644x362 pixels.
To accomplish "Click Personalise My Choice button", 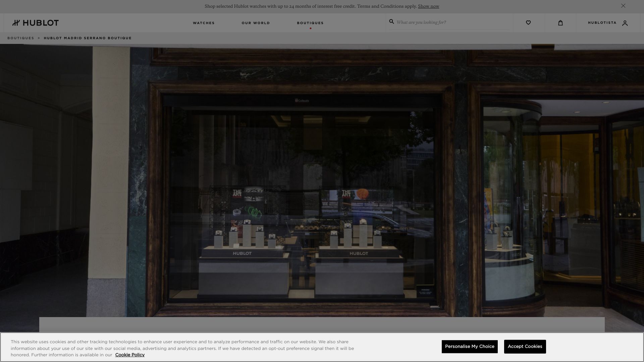I will coord(470,347).
